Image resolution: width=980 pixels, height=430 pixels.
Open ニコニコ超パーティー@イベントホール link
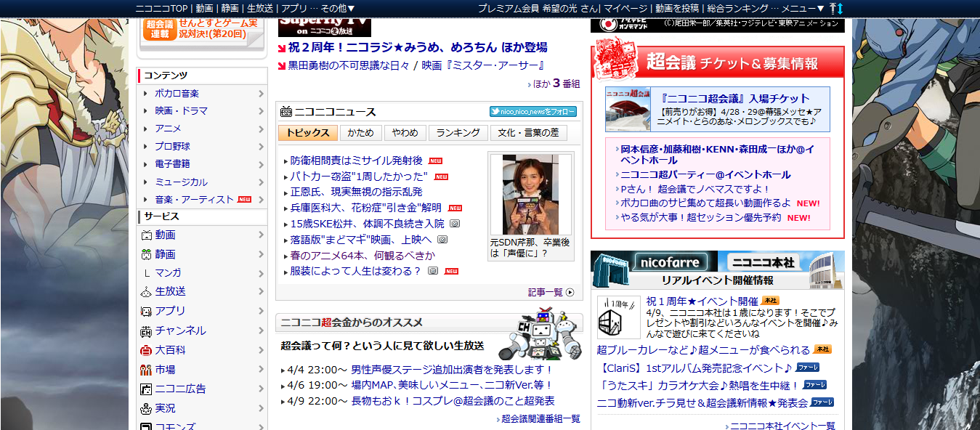(x=705, y=174)
